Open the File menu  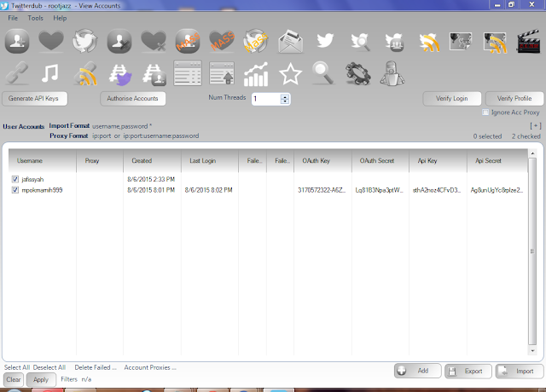click(x=13, y=18)
